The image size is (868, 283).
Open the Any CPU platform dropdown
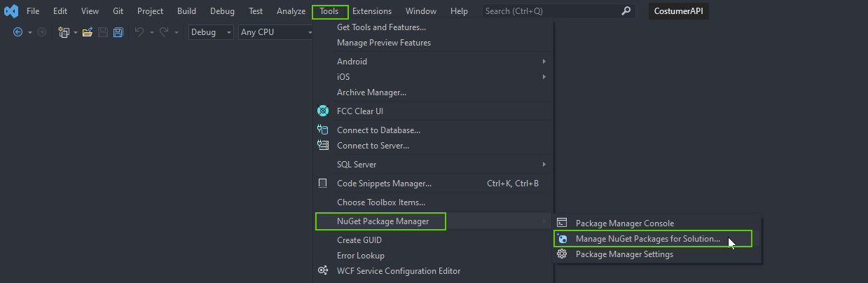(x=275, y=32)
